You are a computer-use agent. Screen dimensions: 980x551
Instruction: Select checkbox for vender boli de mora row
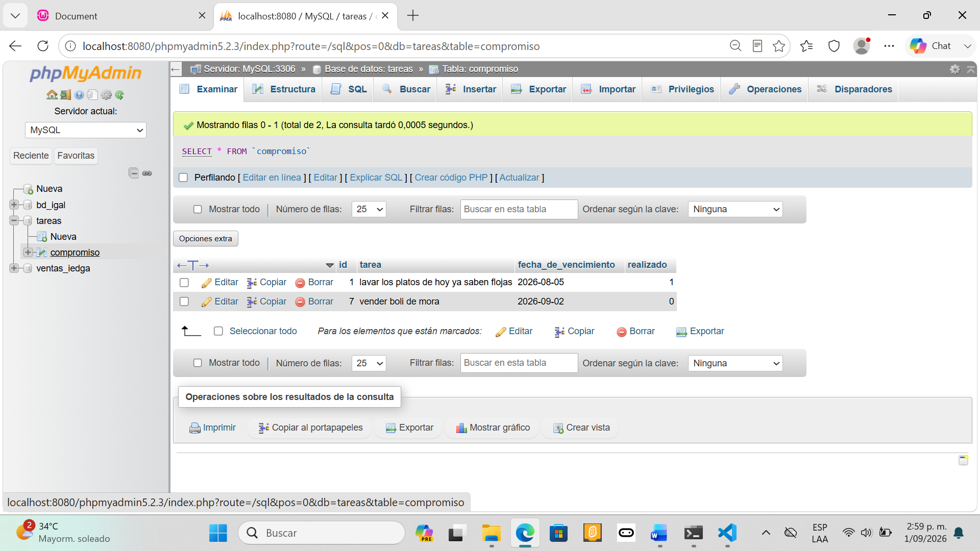pos(184,302)
